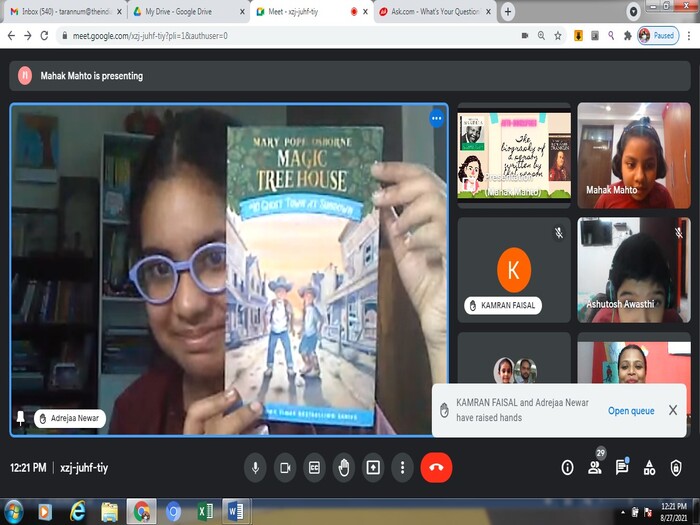Switch to Inbox Gmail tab
The image size is (700, 525).
tap(66, 12)
